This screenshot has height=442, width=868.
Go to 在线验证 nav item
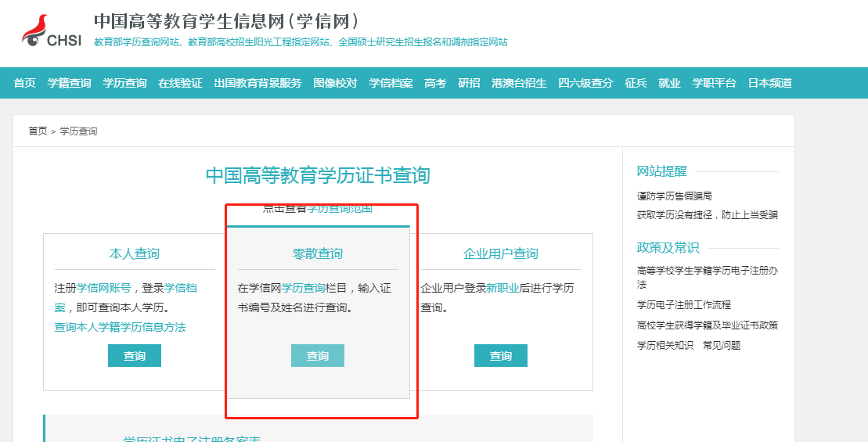pyautogui.click(x=181, y=83)
